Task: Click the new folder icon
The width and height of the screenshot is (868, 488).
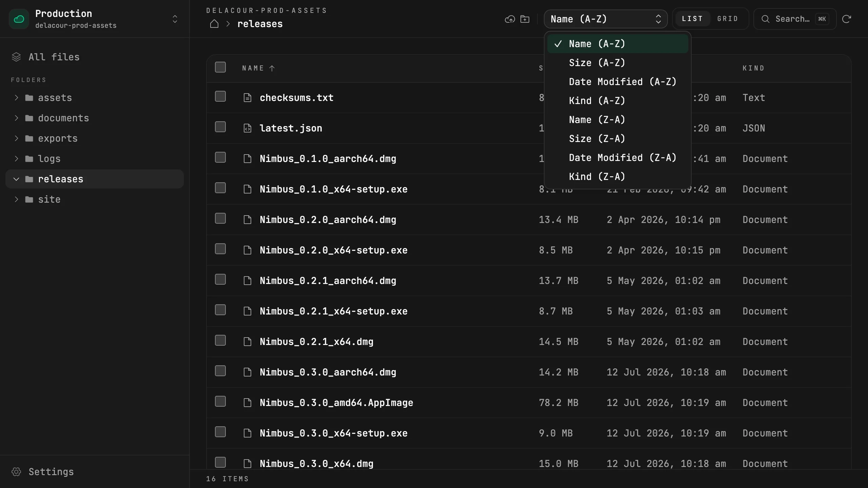Action: (x=525, y=19)
